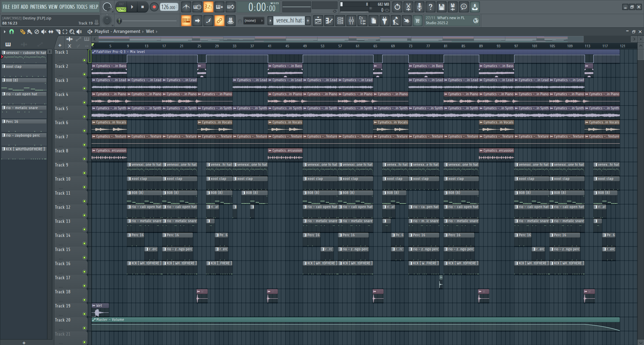Mute Track 1 via its green LED
The image size is (644, 345).
click(x=84, y=60)
